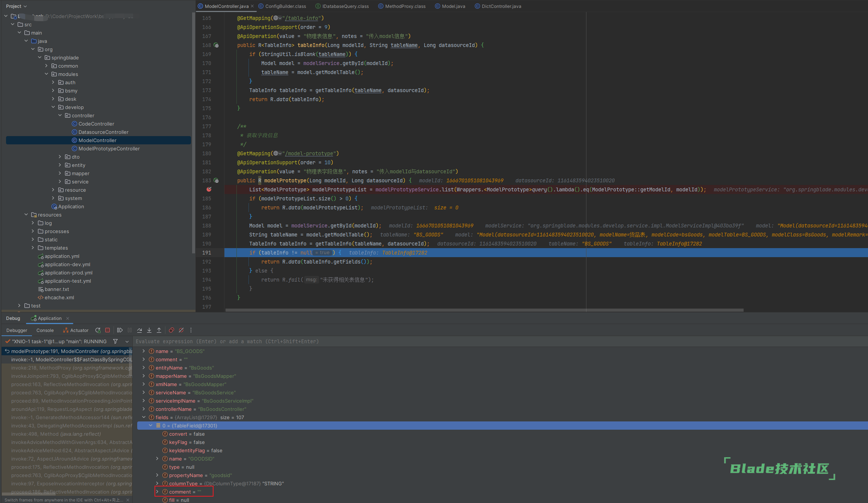Viewport: 868px width, 503px height.
Task: Open ehcache.xml file
Action: pyautogui.click(x=59, y=297)
